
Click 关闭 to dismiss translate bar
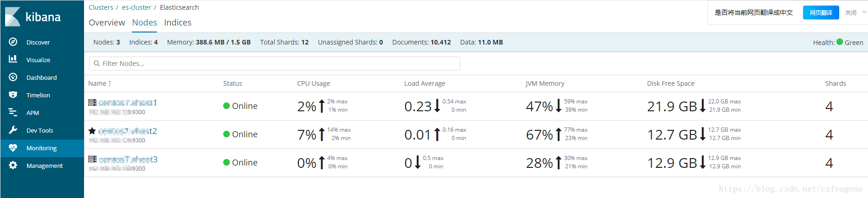tap(851, 13)
